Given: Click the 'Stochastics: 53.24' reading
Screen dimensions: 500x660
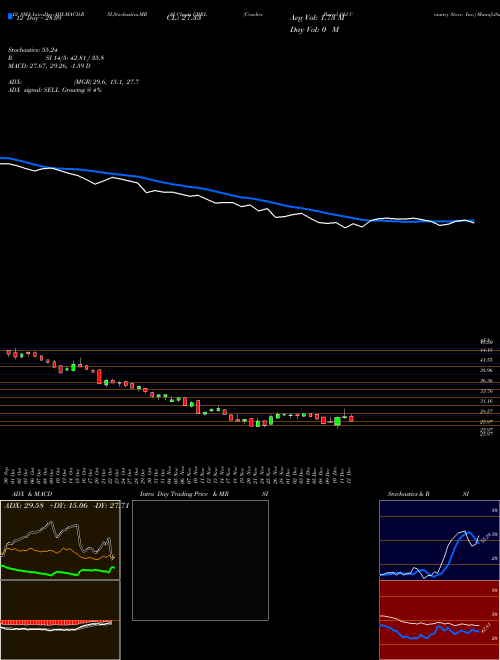Looking at the screenshot, I should click(32, 51).
